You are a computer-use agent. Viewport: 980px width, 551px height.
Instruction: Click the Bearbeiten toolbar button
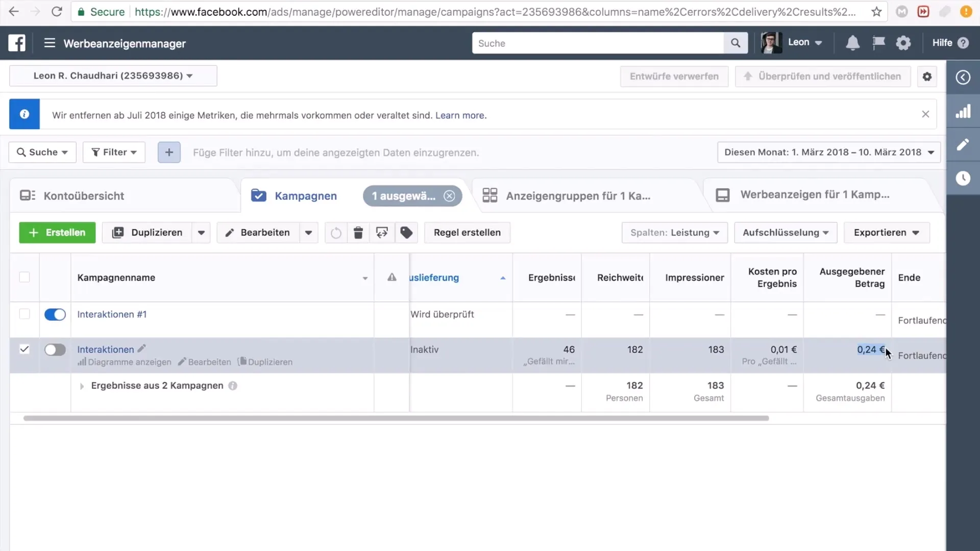[x=258, y=233]
